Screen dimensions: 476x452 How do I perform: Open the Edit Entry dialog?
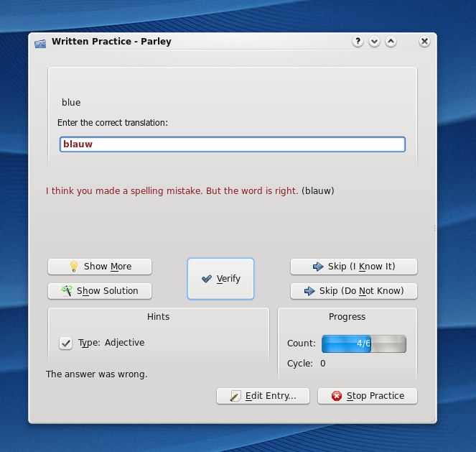click(263, 396)
